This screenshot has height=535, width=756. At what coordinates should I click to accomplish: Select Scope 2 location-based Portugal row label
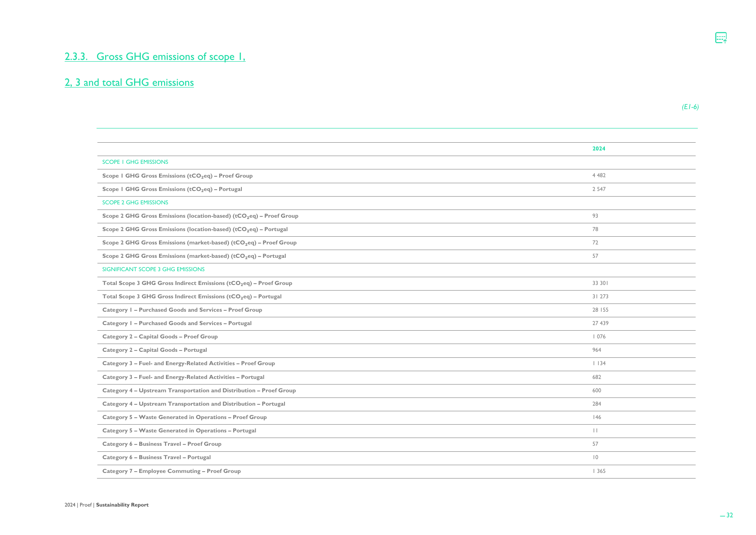[x=195, y=229]
